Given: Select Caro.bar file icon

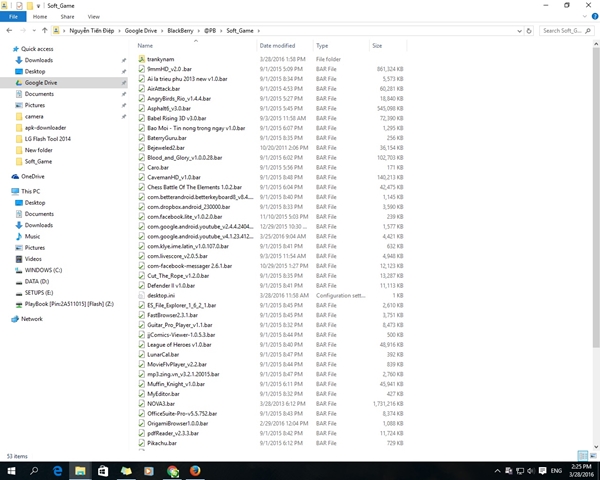Looking at the screenshot, I should coord(142,167).
